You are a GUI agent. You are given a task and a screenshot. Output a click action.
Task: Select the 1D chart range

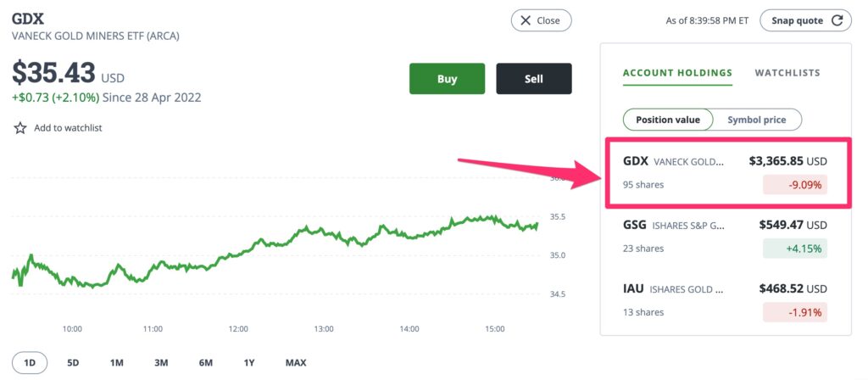click(x=30, y=363)
